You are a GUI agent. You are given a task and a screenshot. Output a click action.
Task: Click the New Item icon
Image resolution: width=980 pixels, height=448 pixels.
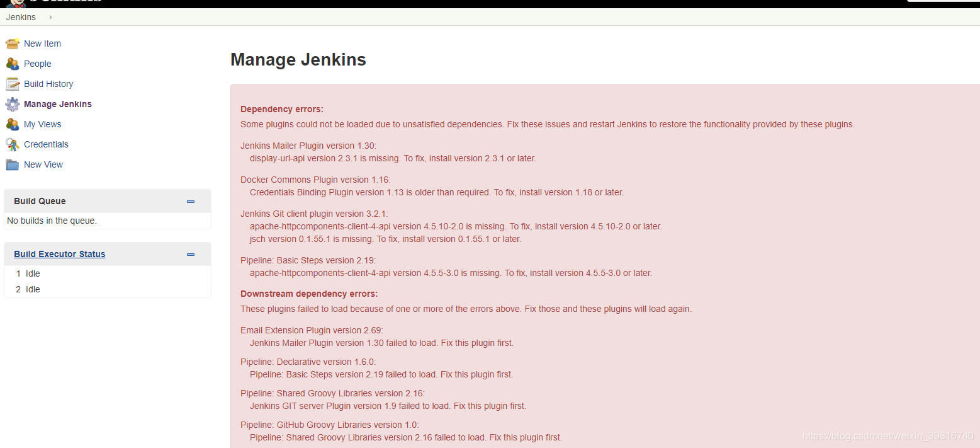point(13,43)
